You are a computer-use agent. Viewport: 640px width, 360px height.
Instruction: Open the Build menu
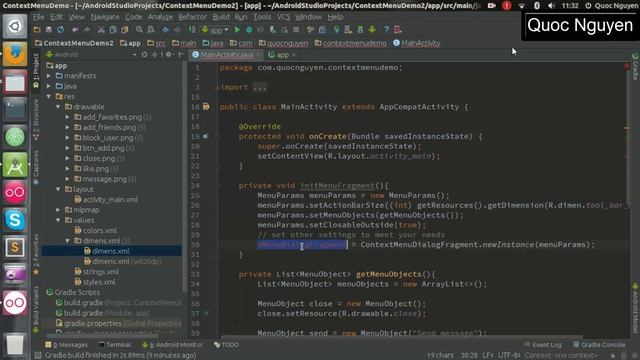coord(221,17)
